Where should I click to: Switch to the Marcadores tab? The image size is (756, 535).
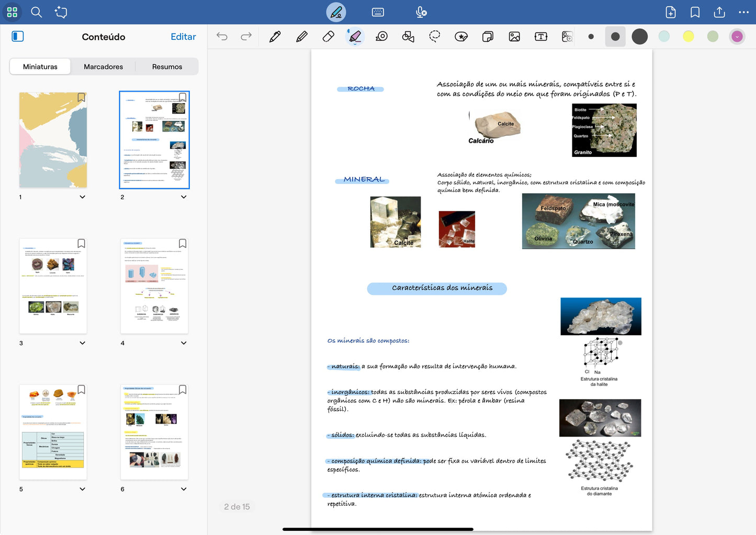click(103, 67)
